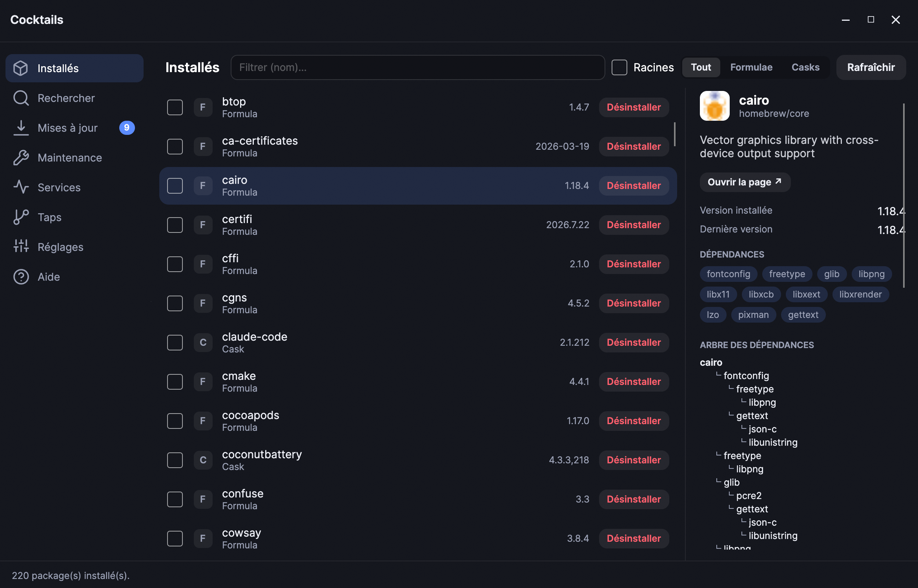This screenshot has height=588, width=918.
Task: Toggle the Racines checkbox
Action: click(x=619, y=67)
